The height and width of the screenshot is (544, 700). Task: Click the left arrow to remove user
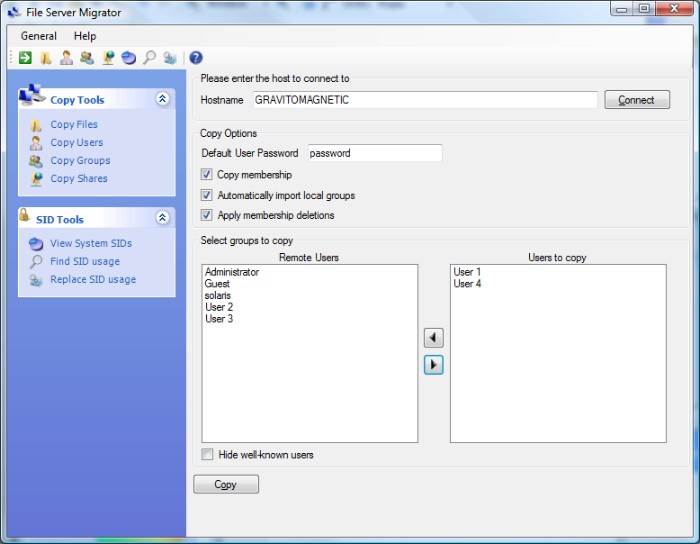coord(433,338)
